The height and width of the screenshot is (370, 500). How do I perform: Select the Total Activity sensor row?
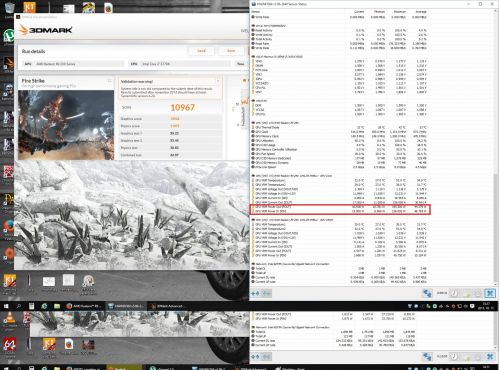pyautogui.click(x=339, y=39)
